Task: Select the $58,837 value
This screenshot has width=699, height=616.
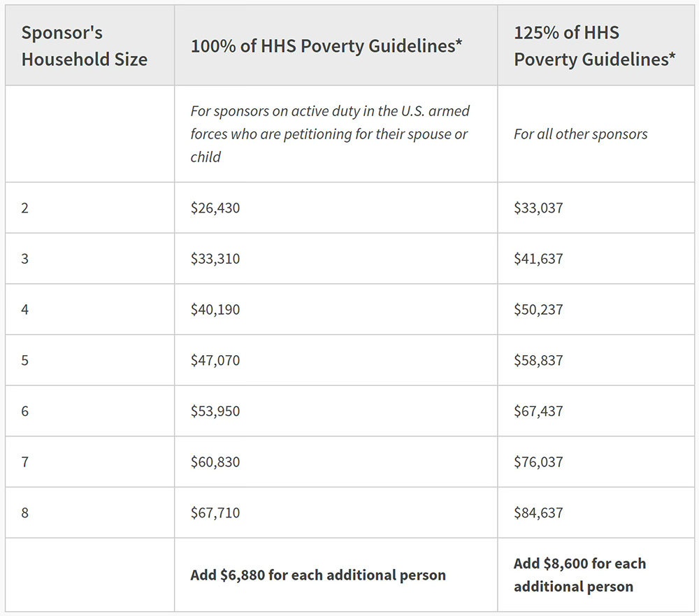Action: 538,361
